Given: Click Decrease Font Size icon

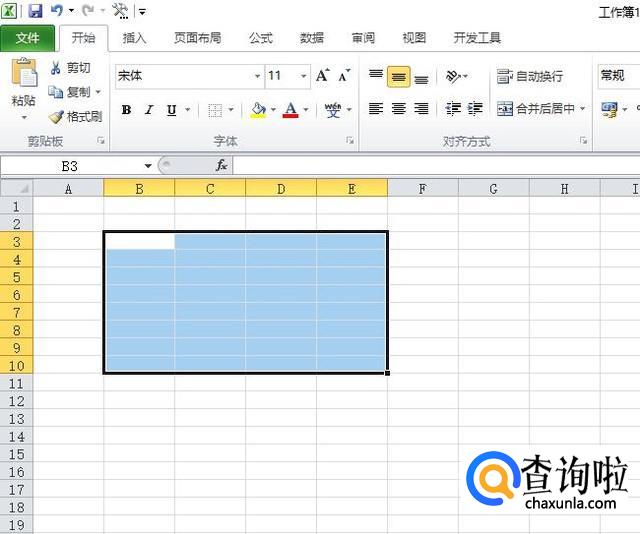Looking at the screenshot, I should click(344, 76).
